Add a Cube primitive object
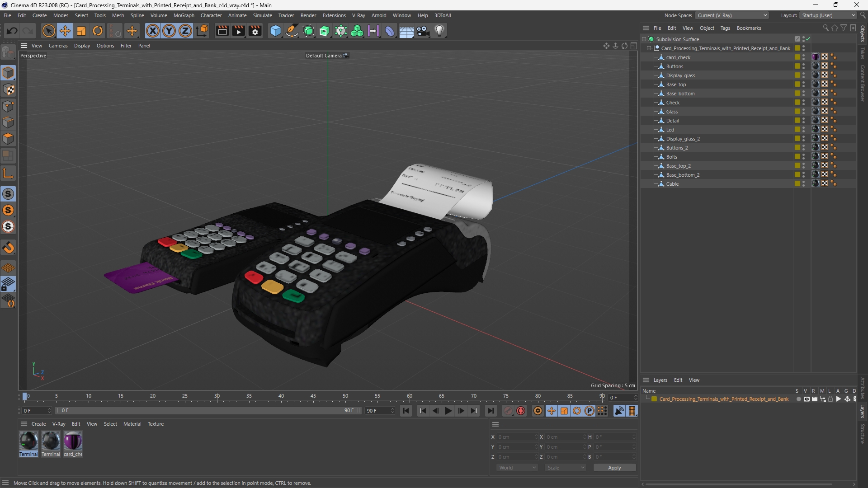Screen dimensions: 868x488 click(x=275, y=31)
